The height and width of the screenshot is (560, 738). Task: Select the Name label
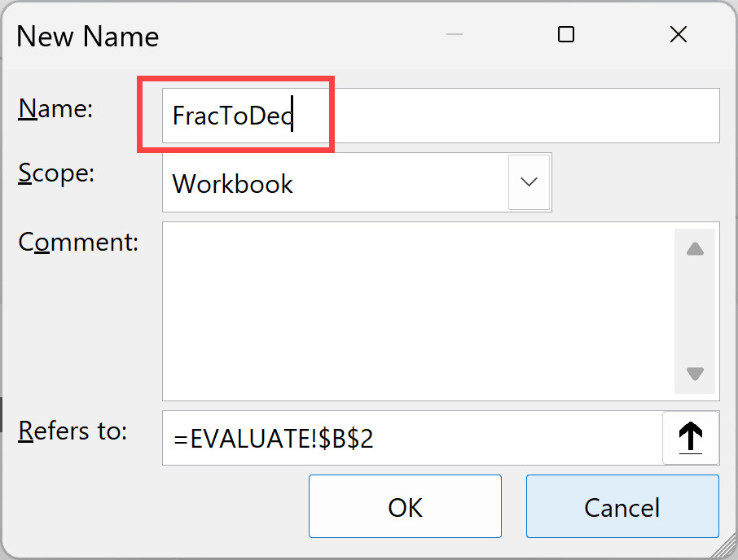click(x=54, y=108)
